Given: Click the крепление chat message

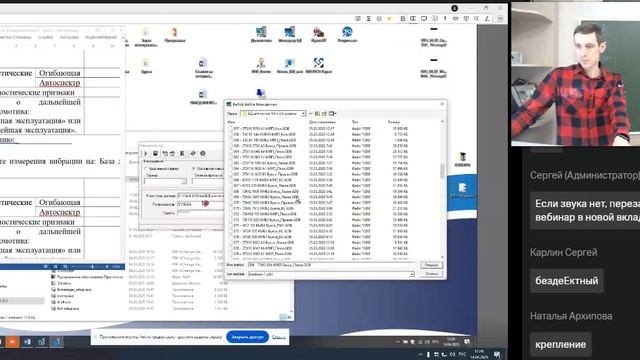Looking at the screenshot, I should (560, 344).
